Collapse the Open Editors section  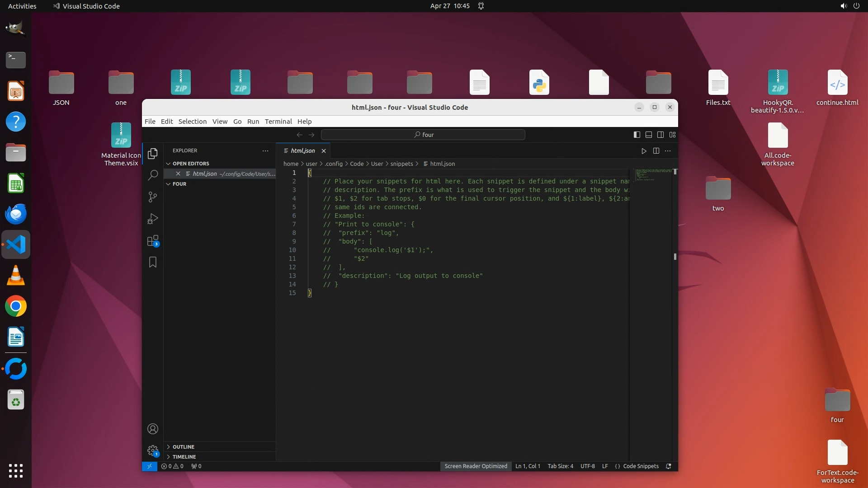pyautogui.click(x=190, y=164)
